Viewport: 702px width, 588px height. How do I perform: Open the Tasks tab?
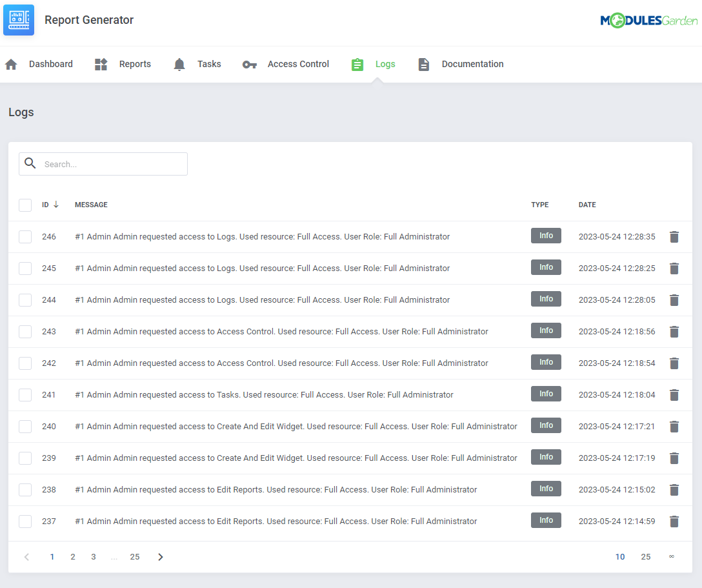click(209, 64)
